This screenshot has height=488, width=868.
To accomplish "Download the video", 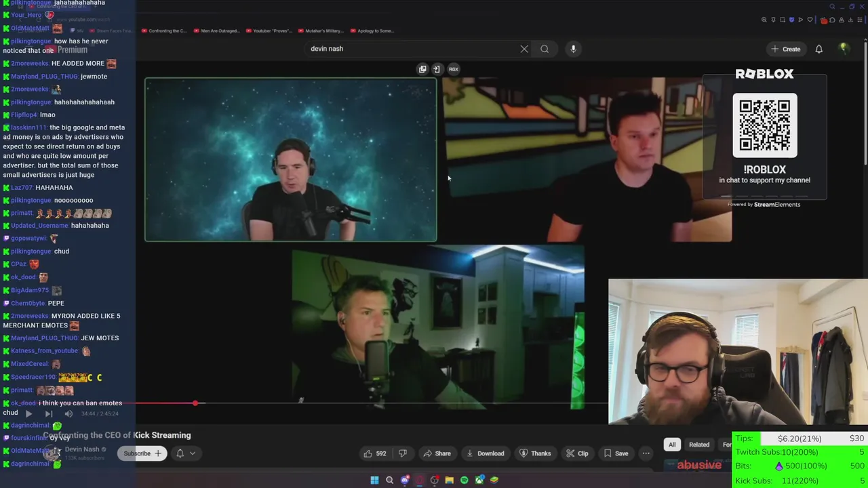I will (x=484, y=453).
